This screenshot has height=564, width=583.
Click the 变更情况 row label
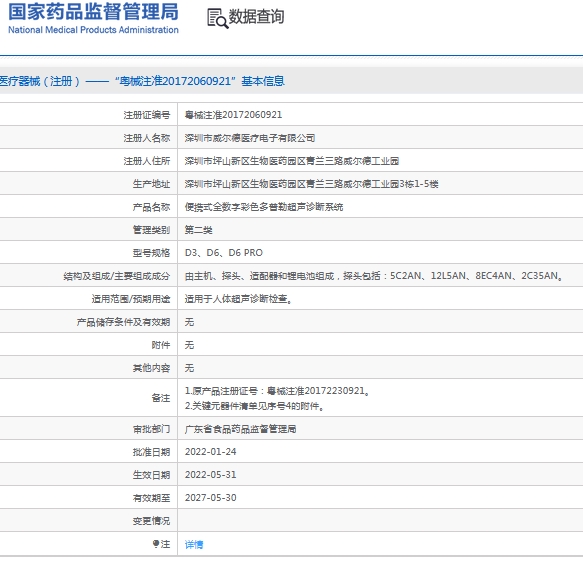click(151, 521)
